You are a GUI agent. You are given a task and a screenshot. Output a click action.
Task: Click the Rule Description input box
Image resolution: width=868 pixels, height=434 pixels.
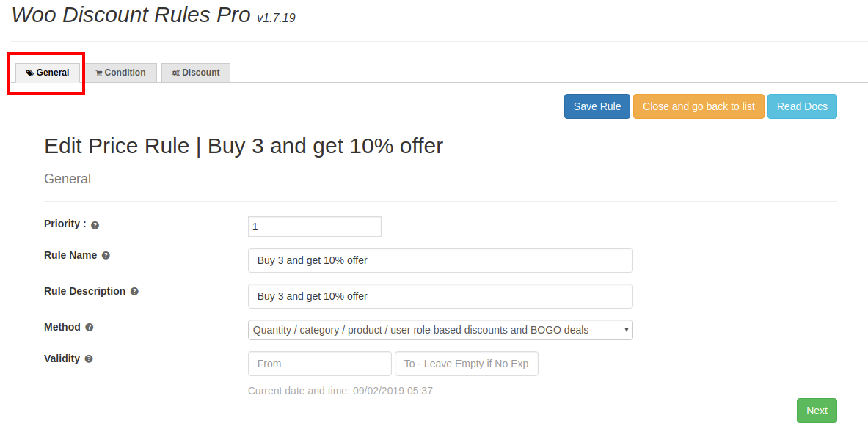point(440,296)
